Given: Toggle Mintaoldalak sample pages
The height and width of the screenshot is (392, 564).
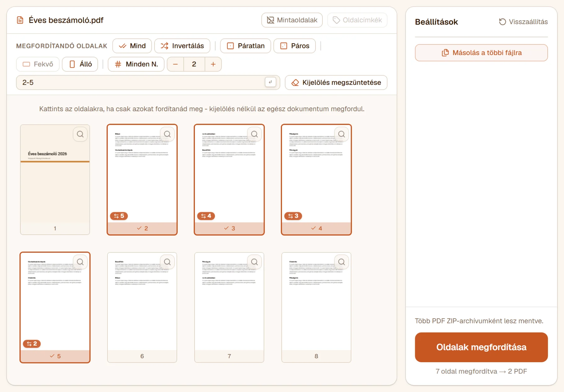Looking at the screenshot, I should click(292, 20).
